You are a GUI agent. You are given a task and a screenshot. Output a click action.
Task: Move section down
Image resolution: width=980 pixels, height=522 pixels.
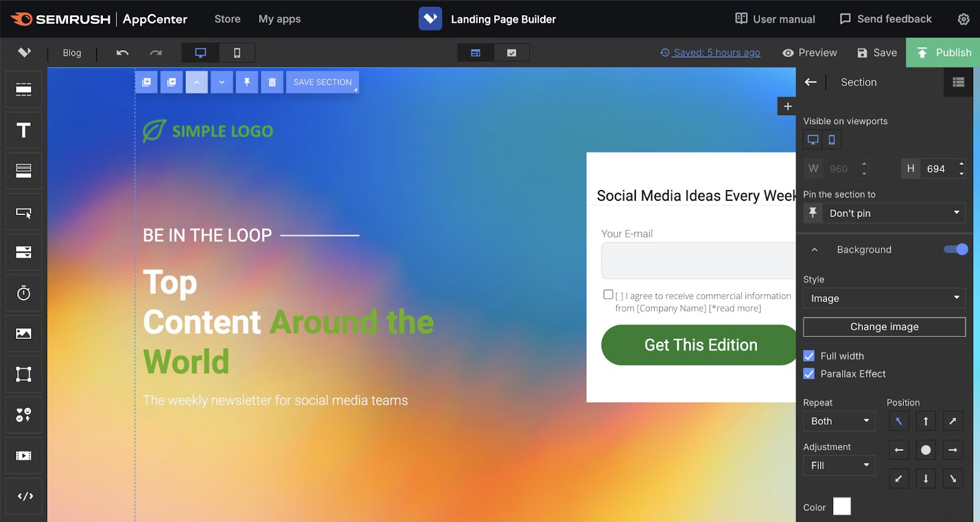222,82
